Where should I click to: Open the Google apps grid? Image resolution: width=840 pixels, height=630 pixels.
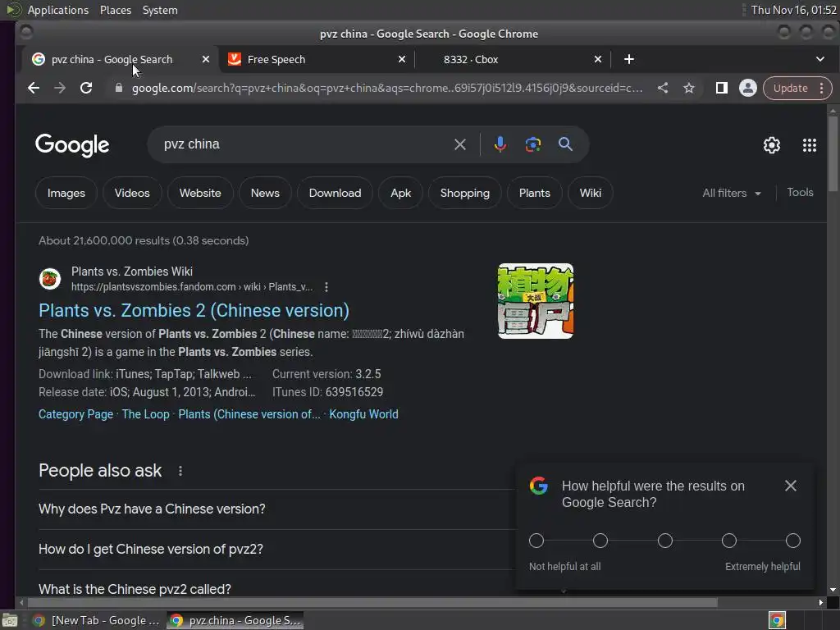click(x=810, y=144)
